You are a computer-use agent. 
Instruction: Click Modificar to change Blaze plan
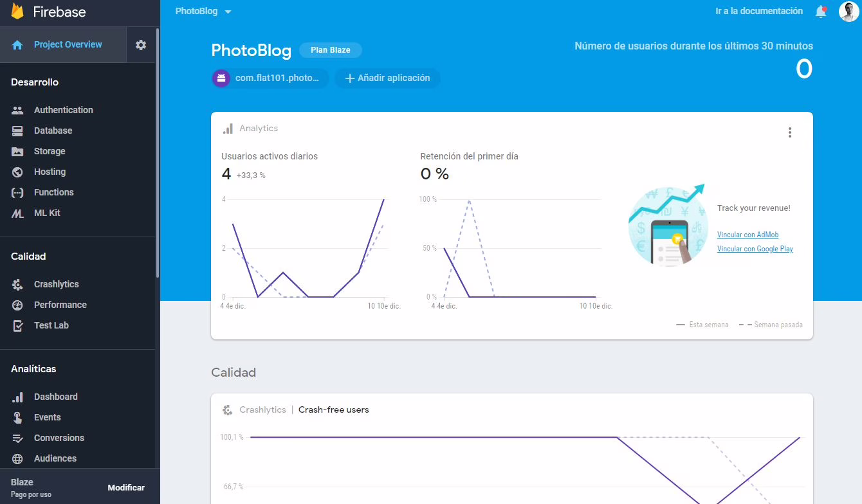126,487
